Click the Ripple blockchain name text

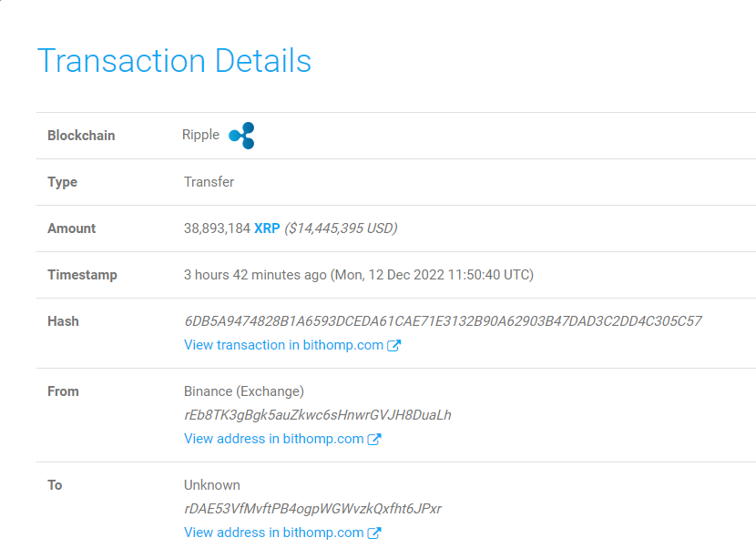[200, 135]
